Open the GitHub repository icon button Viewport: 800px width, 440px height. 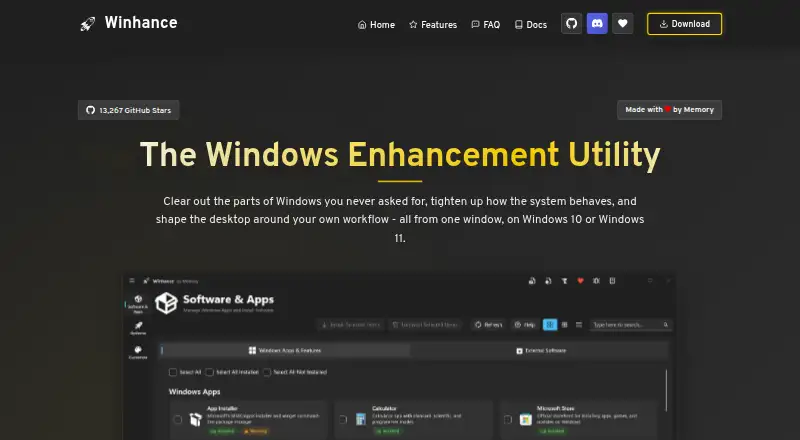click(571, 23)
